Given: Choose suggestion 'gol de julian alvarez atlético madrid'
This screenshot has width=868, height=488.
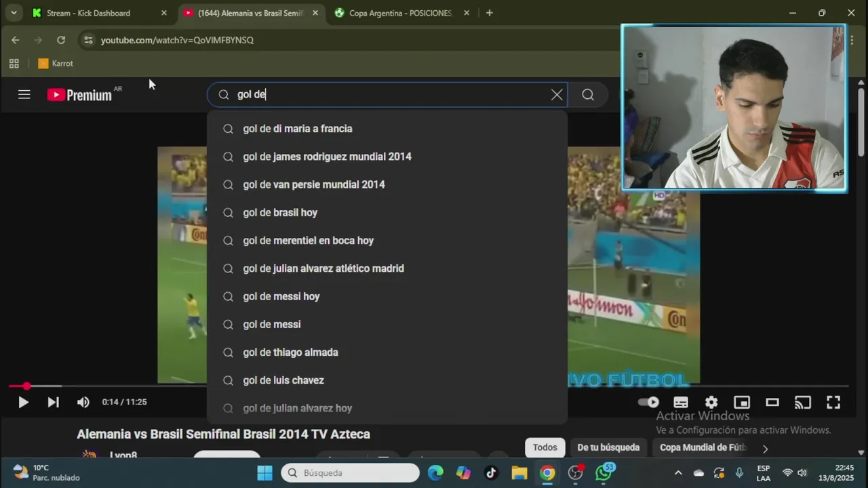Looking at the screenshot, I should (387, 268).
